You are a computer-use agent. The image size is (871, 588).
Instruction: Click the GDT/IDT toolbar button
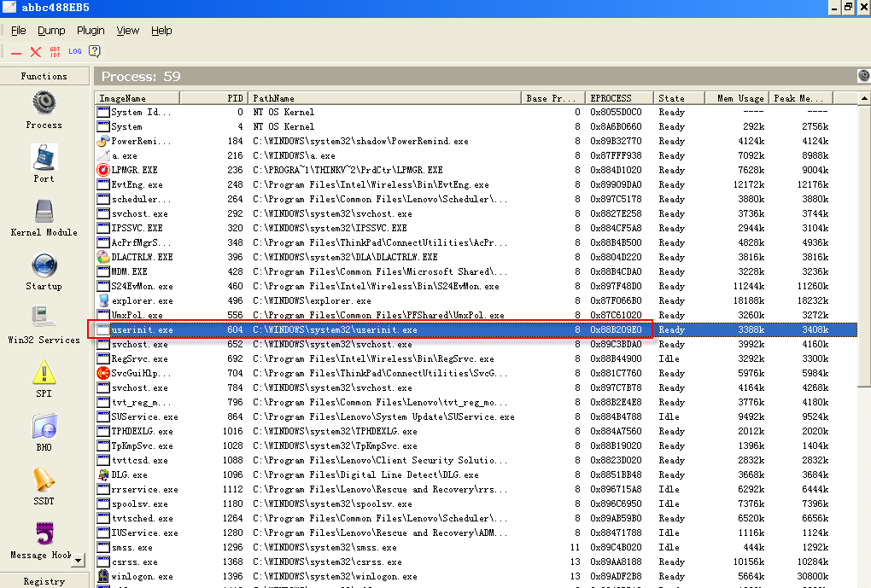(55, 51)
